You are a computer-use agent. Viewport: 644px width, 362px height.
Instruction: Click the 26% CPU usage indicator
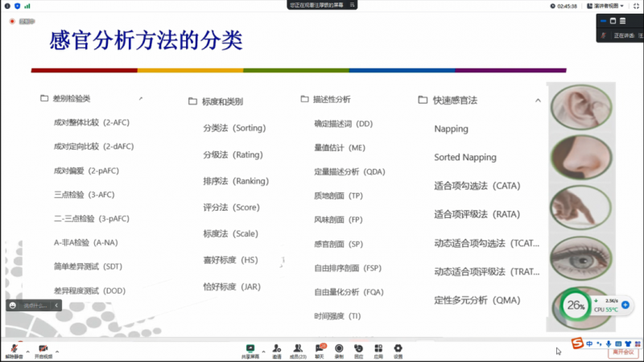point(576,306)
